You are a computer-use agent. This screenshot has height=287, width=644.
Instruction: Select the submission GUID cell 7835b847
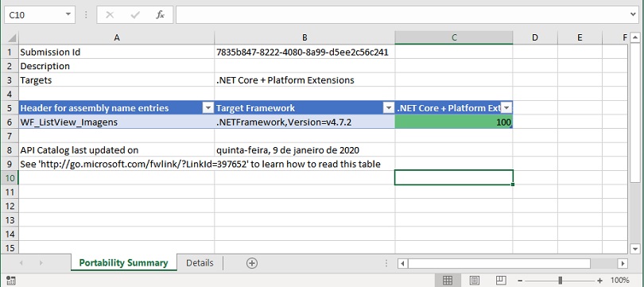pyautogui.click(x=305, y=52)
